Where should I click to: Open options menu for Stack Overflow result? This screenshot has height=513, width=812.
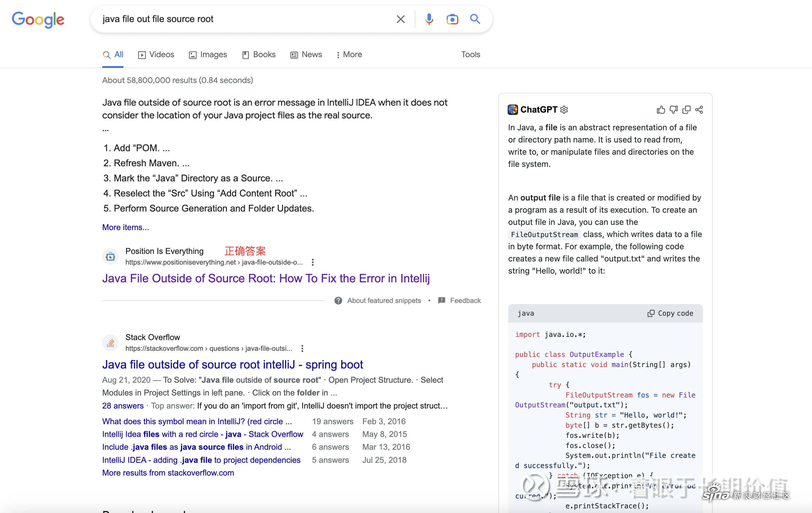click(302, 348)
